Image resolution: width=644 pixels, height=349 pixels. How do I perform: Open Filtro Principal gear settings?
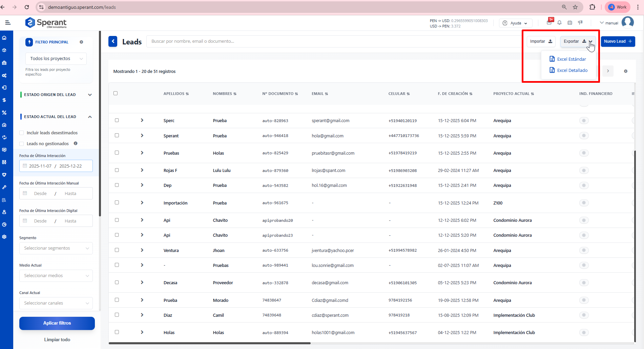tap(81, 42)
